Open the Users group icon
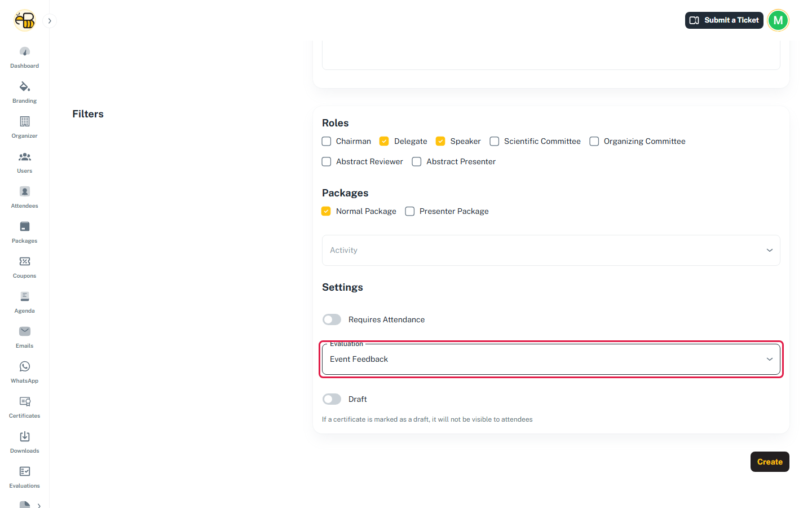The width and height of the screenshot is (812, 508). pyautogui.click(x=24, y=156)
